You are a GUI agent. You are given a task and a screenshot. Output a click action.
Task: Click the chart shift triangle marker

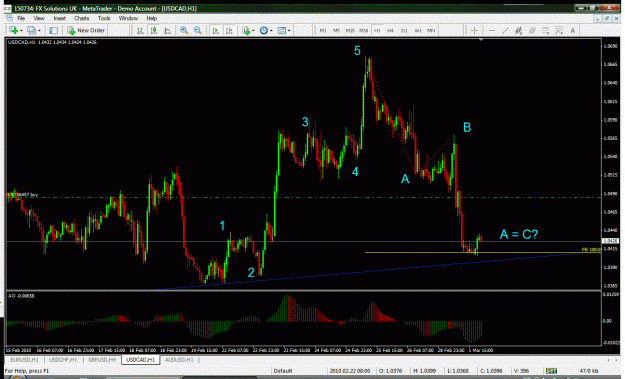click(x=481, y=40)
